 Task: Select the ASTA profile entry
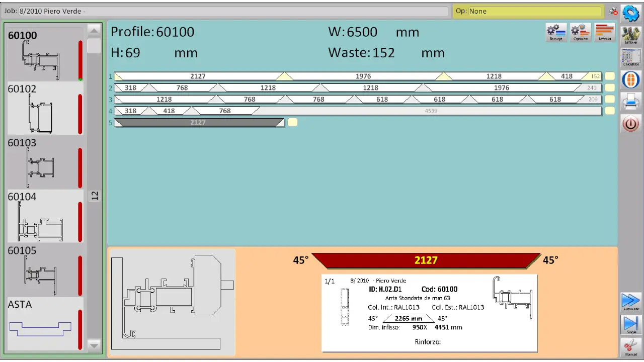pyautogui.click(x=43, y=324)
